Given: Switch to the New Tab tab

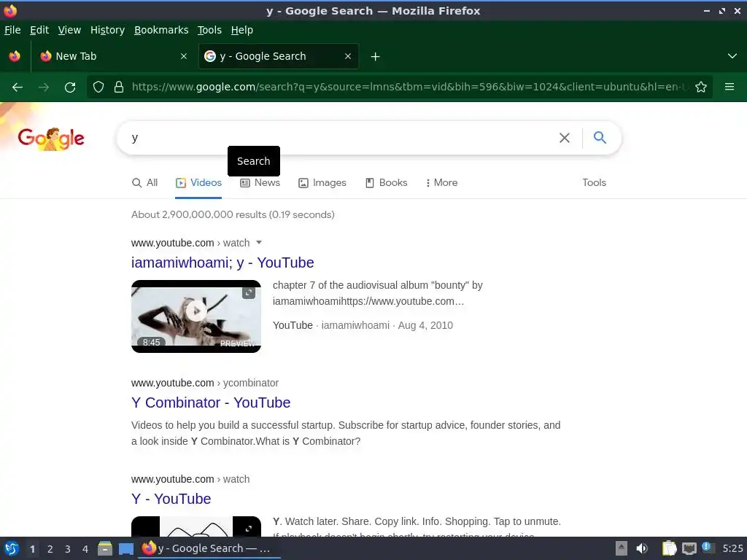Looking at the screenshot, I should (113, 56).
